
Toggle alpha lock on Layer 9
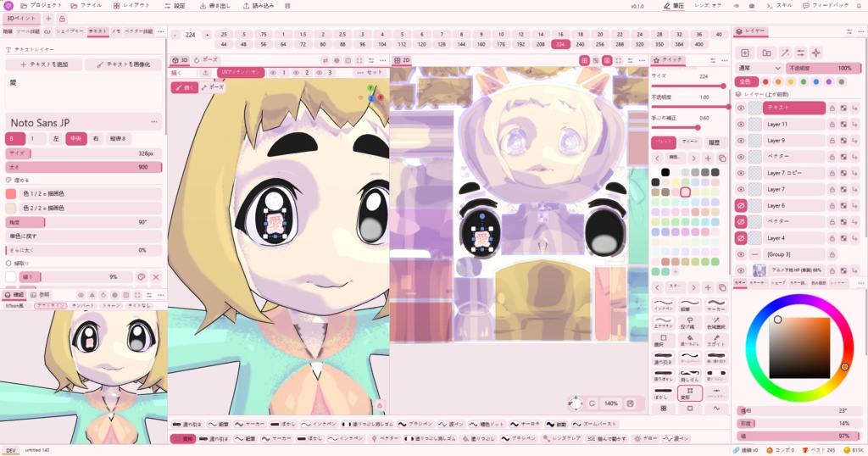[843, 141]
